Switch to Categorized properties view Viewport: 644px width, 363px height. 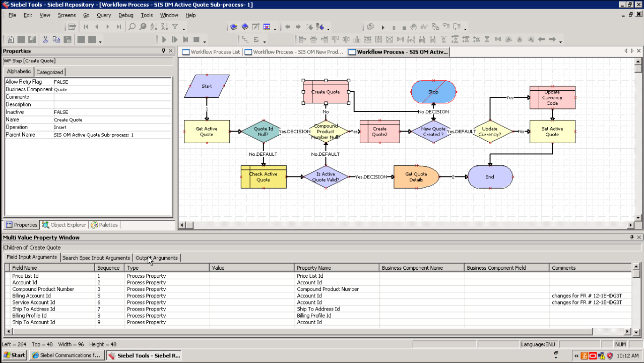tap(49, 72)
